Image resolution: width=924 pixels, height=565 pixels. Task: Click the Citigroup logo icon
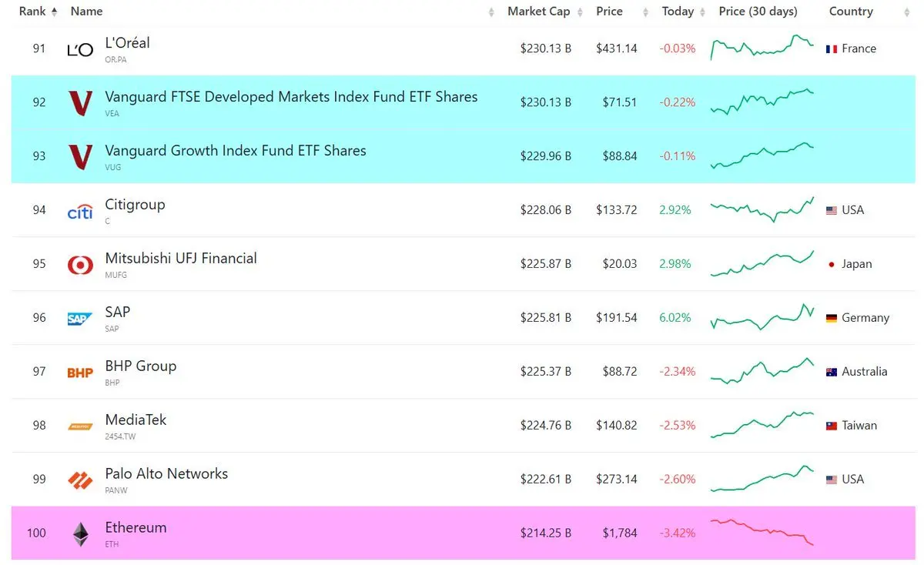point(80,211)
